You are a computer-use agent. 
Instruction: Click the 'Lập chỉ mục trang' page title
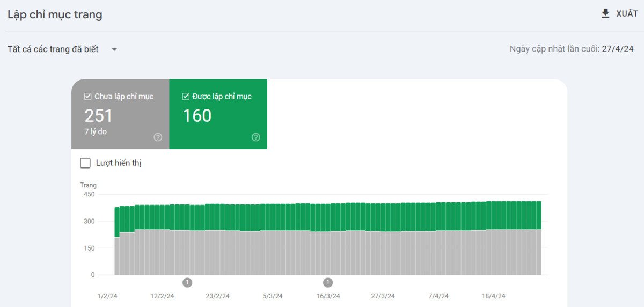(55, 14)
